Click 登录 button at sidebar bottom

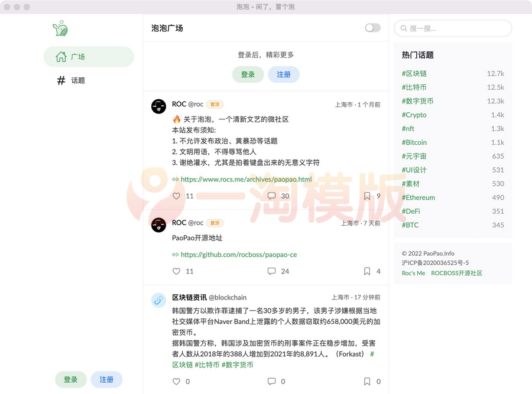[x=70, y=379]
